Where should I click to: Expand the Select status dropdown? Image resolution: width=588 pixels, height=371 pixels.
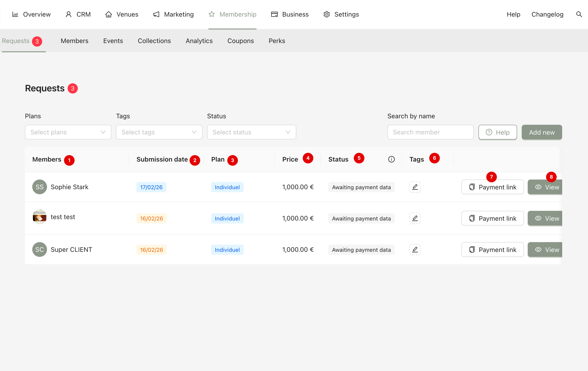point(251,132)
